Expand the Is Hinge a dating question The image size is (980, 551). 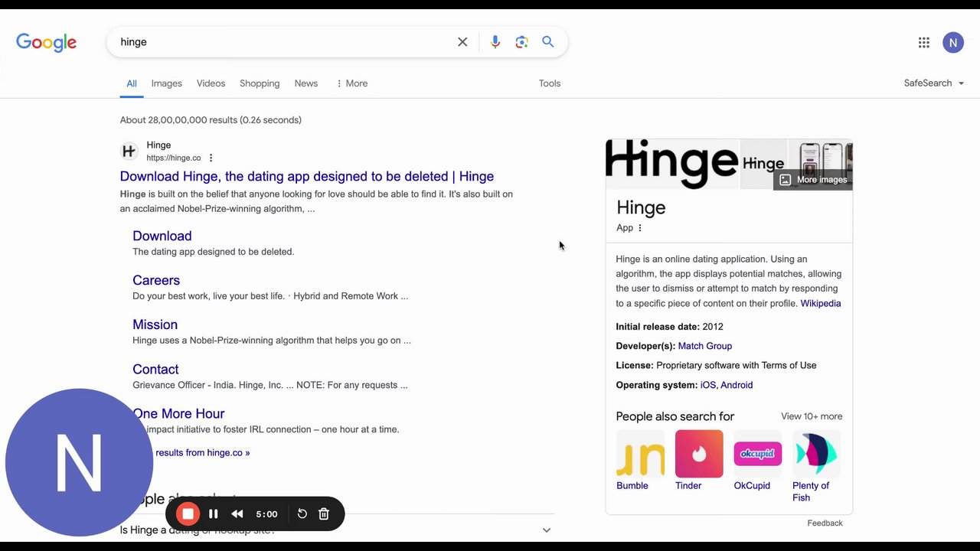pyautogui.click(x=337, y=530)
